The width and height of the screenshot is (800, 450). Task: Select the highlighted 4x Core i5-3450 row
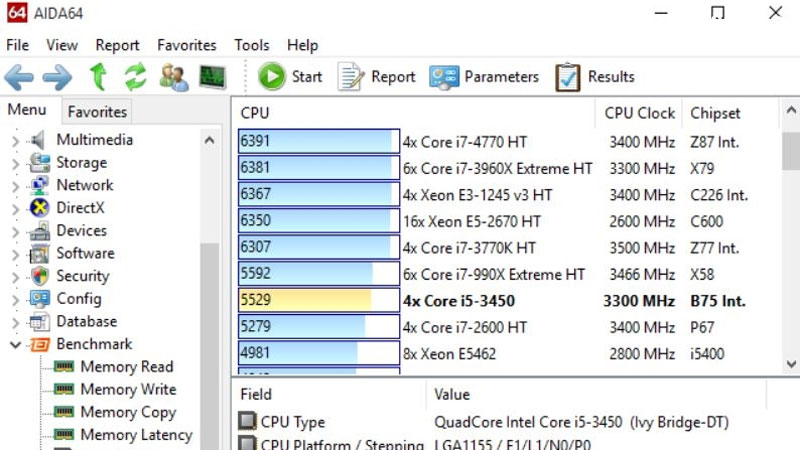click(x=508, y=301)
